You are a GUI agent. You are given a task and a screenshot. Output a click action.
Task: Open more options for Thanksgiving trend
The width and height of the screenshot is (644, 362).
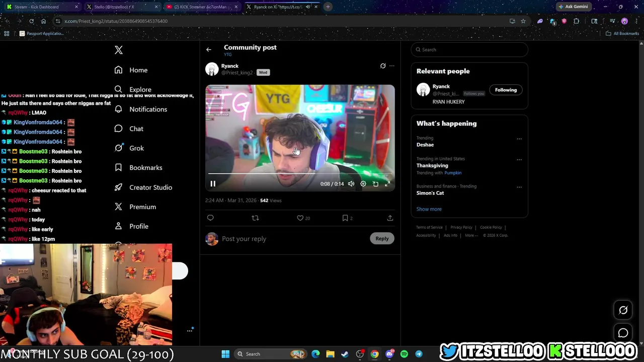[519, 160]
